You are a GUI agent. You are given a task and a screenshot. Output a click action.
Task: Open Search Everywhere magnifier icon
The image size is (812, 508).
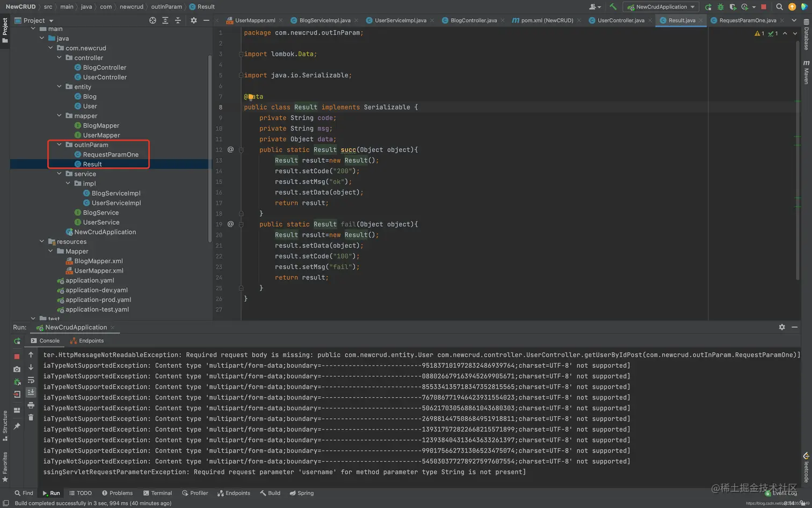coord(779,7)
